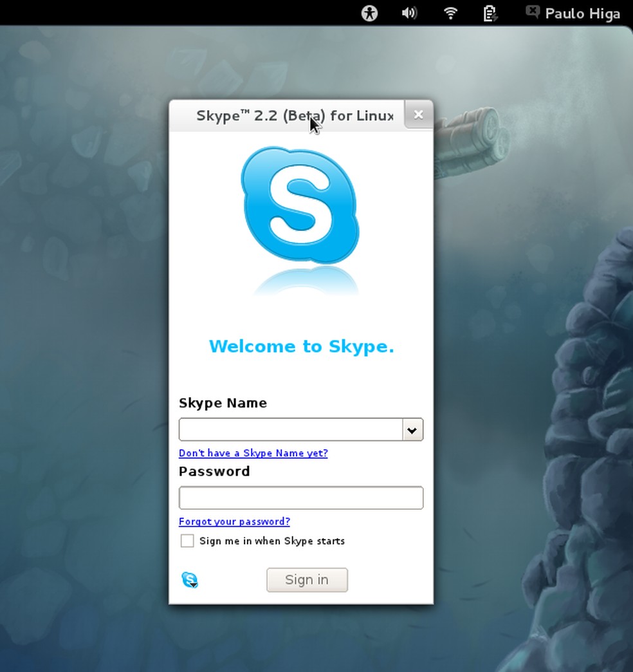Image resolution: width=633 pixels, height=672 pixels.
Task: Click the blue Welcome to Skype heading
Action: click(x=301, y=346)
